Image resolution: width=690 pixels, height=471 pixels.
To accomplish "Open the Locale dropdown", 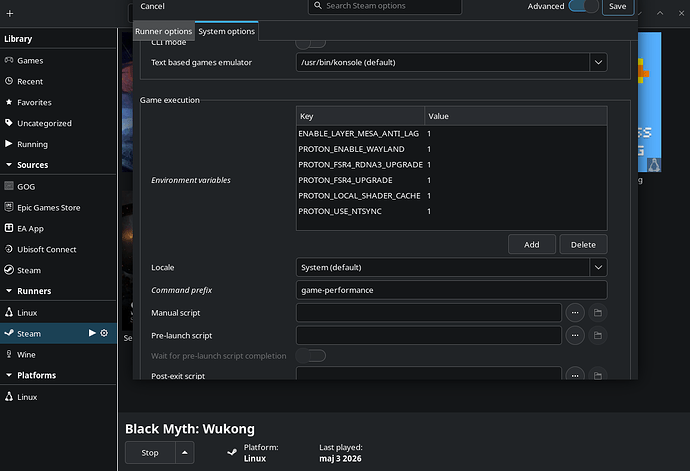I will click(451, 267).
